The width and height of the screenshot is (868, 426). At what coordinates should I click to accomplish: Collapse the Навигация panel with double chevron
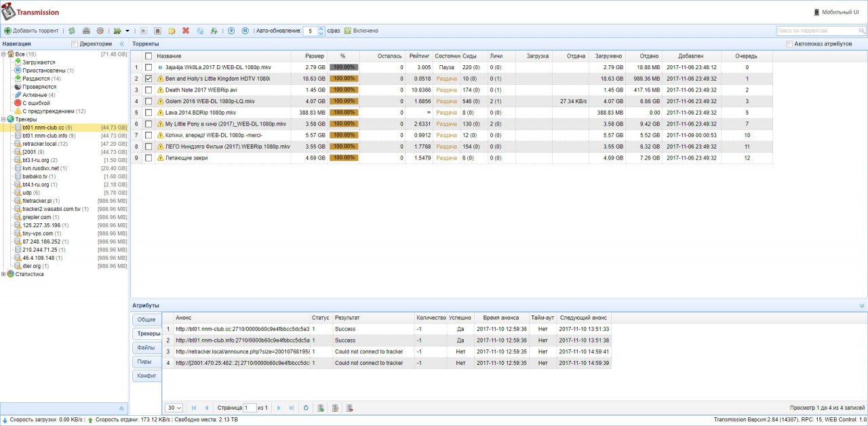pos(122,44)
